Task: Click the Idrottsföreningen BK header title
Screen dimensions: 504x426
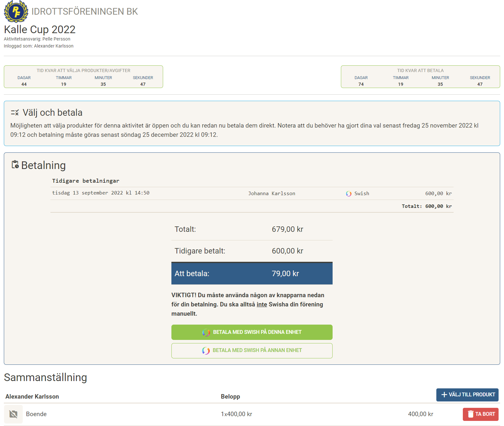Action: 85,11
